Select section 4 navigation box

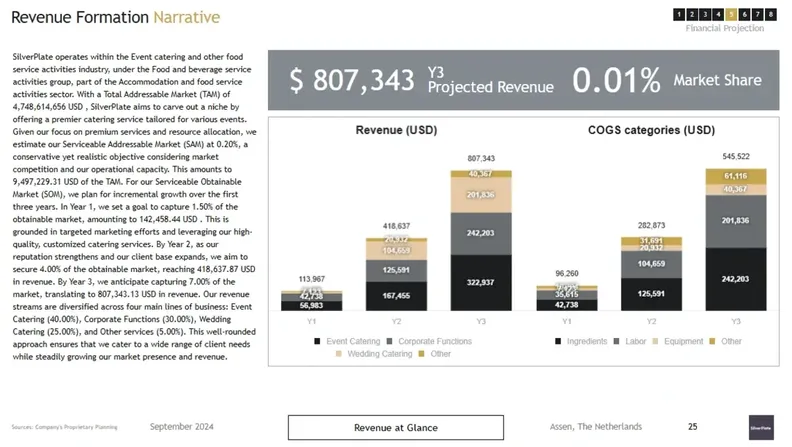718,14
